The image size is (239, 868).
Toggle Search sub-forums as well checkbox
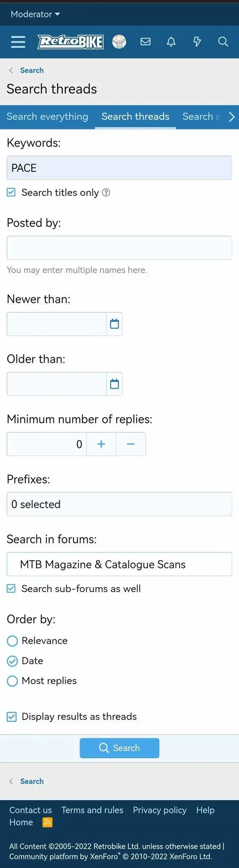[x=11, y=589]
